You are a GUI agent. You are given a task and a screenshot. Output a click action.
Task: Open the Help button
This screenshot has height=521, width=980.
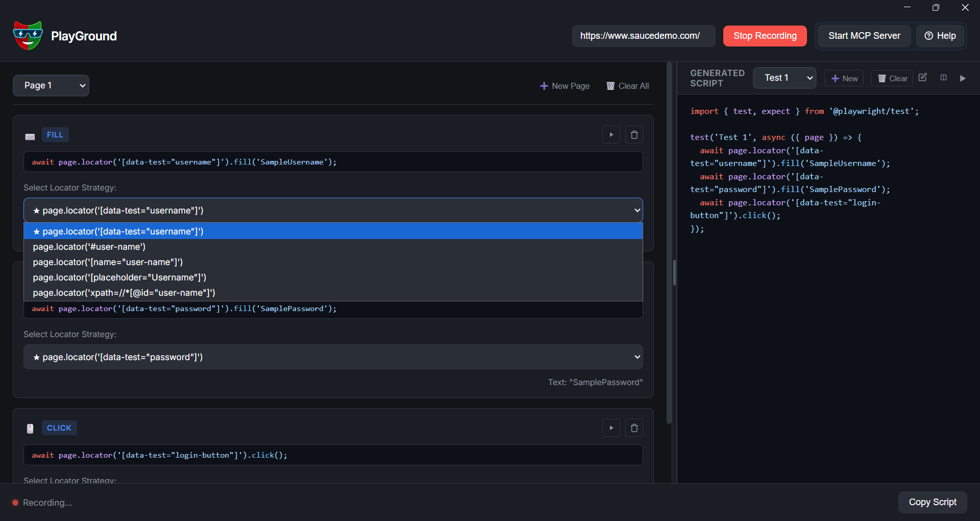(940, 36)
